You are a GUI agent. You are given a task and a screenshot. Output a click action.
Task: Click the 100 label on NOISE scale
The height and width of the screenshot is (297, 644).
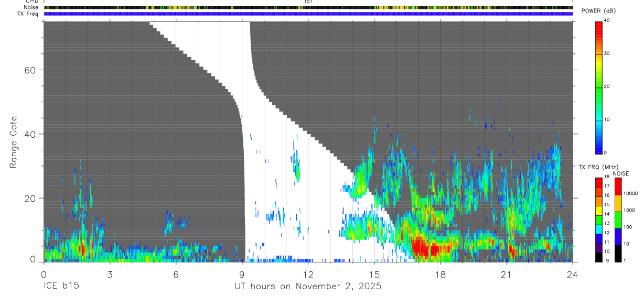tap(628, 227)
